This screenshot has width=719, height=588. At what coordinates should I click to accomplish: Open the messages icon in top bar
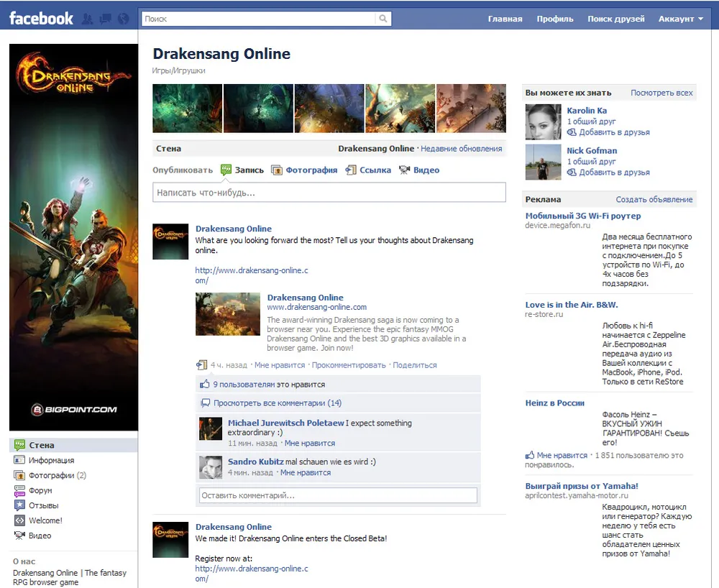105,19
